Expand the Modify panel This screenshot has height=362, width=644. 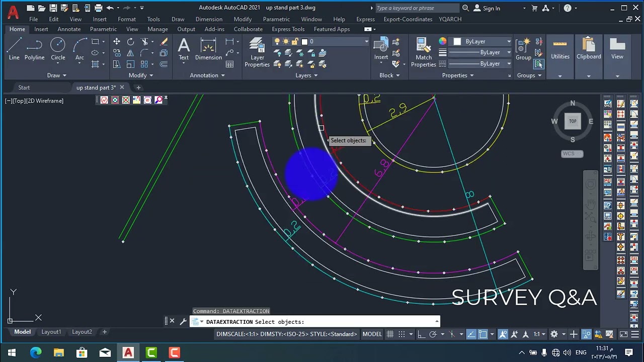(140, 75)
